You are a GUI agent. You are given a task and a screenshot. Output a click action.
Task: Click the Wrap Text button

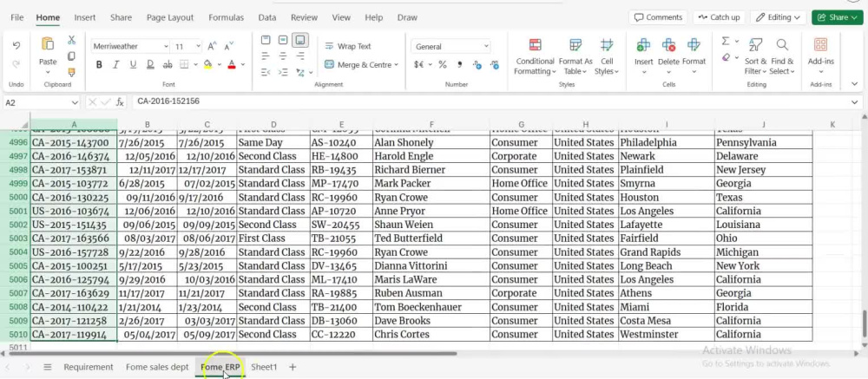[x=348, y=47]
